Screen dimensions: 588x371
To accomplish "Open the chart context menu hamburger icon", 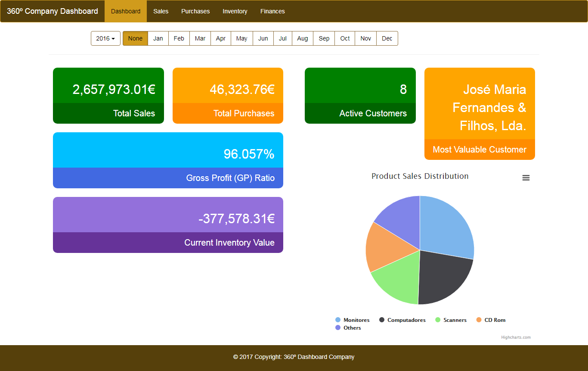I will 526,178.
